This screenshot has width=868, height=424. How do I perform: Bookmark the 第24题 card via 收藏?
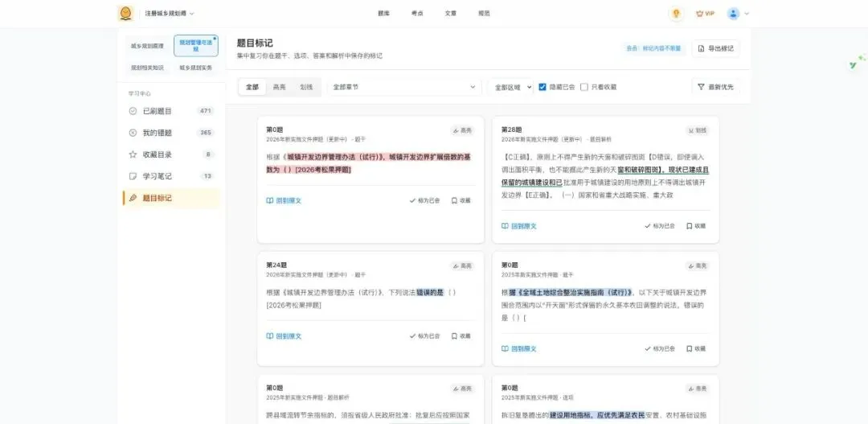click(x=461, y=335)
